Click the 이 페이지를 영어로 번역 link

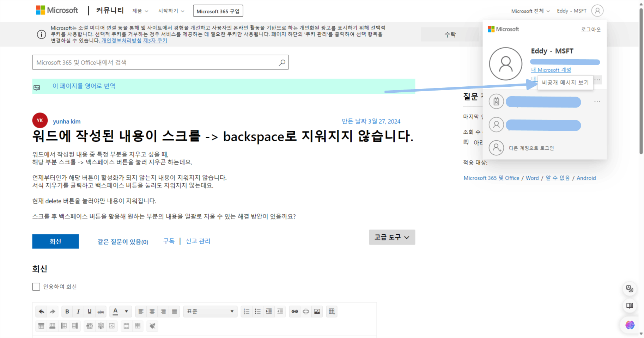click(x=84, y=86)
